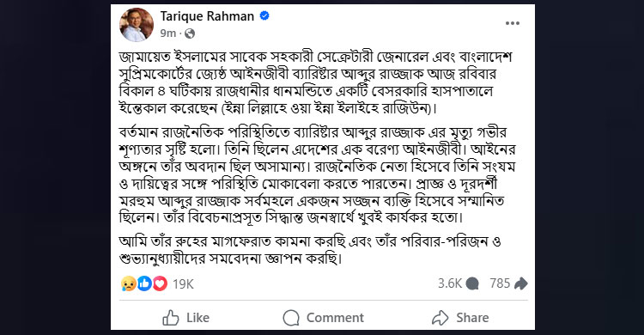Click the globe public-audience icon

[190, 33]
